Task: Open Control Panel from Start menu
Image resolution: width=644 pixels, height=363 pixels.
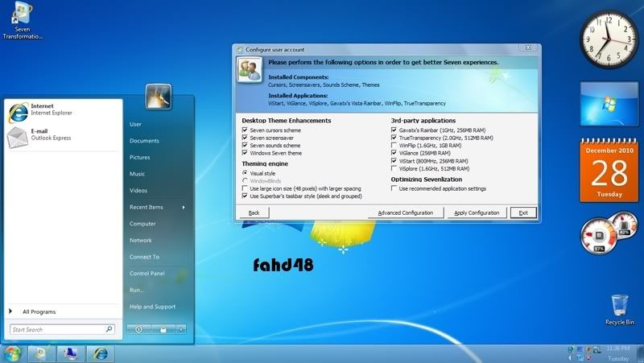Action: pyautogui.click(x=147, y=274)
